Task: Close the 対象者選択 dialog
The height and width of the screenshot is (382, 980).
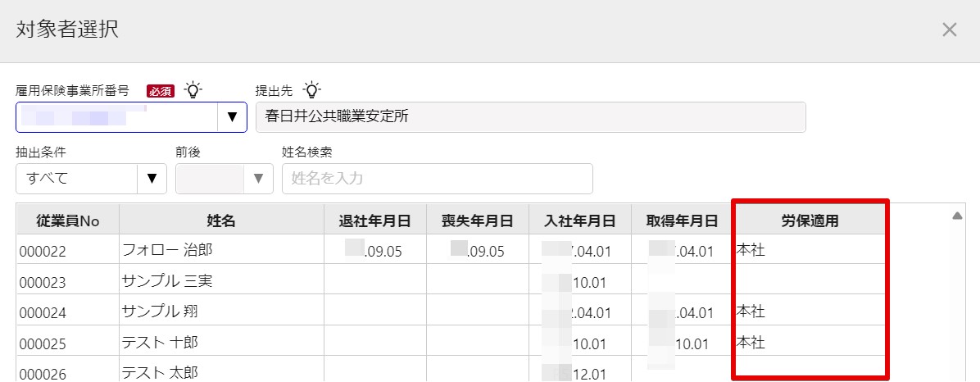Action: pos(950,30)
